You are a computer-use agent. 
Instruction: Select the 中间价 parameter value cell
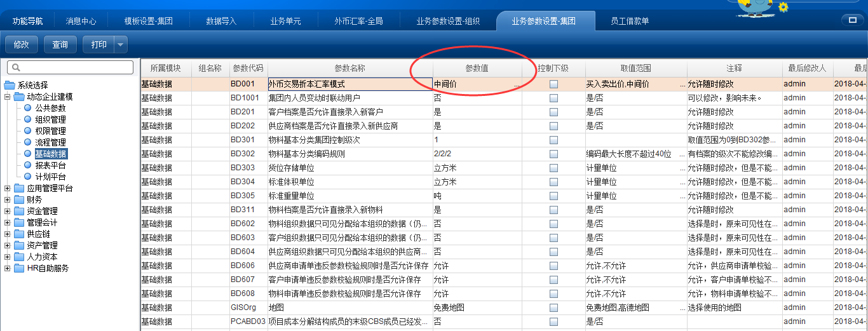click(x=477, y=84)
